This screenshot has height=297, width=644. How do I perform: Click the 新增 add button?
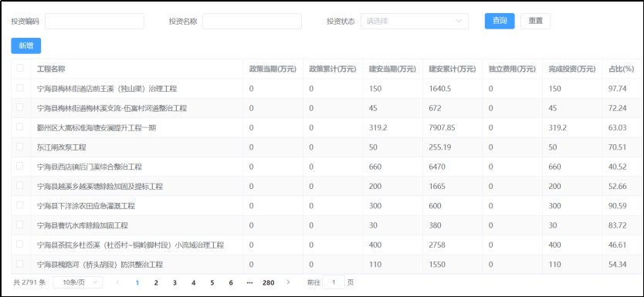26,46
